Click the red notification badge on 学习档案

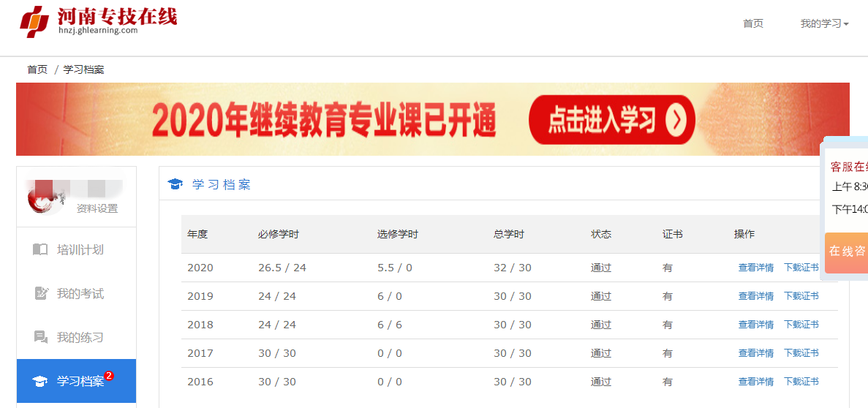(x=109, y=376)
